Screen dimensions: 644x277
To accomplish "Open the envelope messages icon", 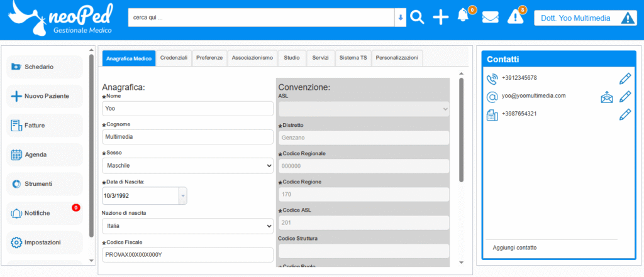I will pyautogui.click(x=491, y=18).
